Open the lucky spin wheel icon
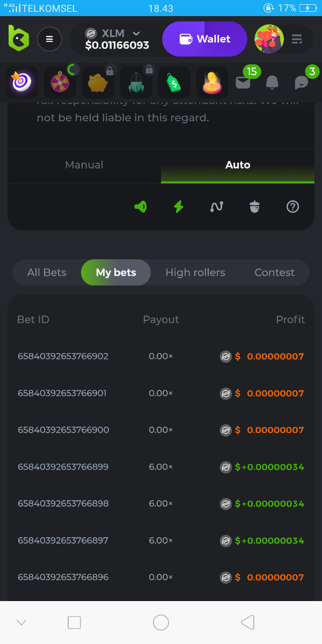The image size is (322, 644). 60,82
